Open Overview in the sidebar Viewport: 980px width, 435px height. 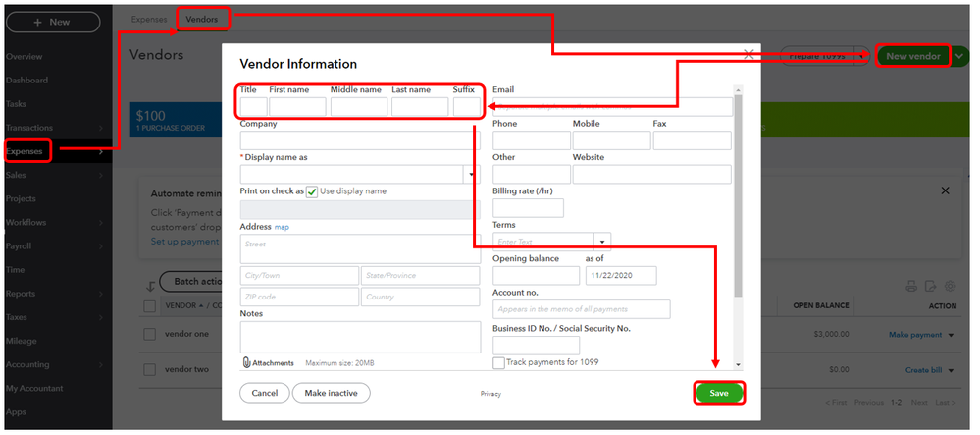point(24,56)
